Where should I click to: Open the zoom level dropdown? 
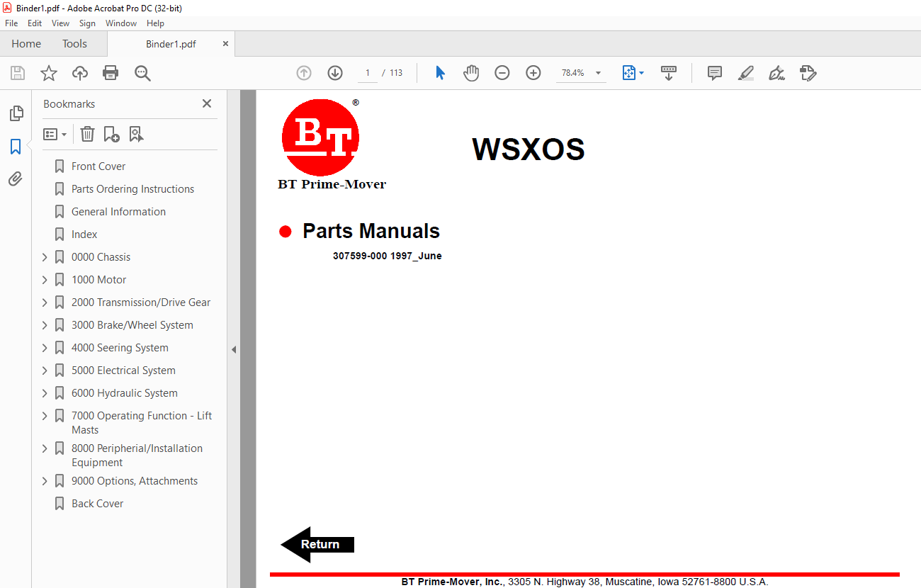pos(598,73)
